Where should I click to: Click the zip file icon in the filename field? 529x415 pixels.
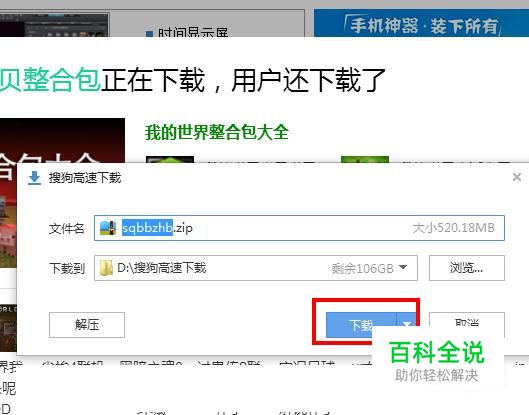click(108, 228)
